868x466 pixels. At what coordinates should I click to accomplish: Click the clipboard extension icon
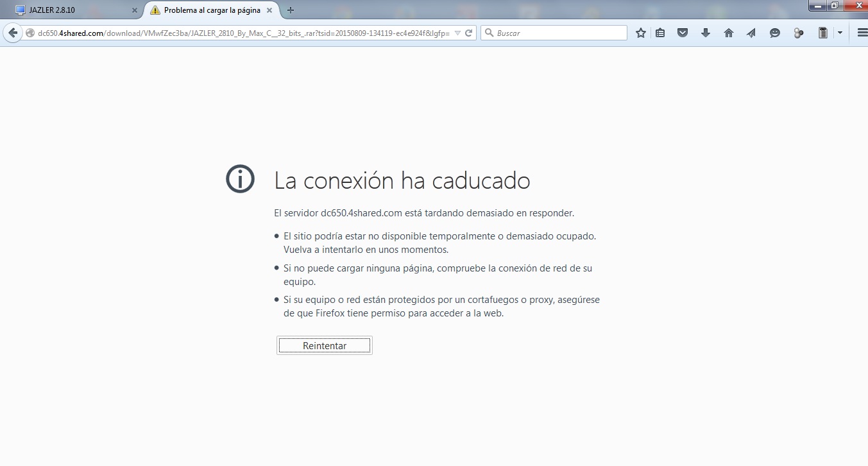(x=823, y=33)
